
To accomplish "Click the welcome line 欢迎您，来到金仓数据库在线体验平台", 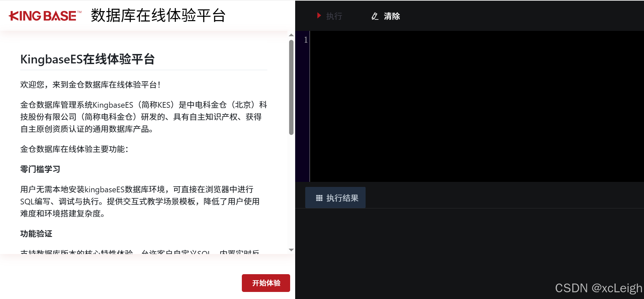I will pos(91,85).
